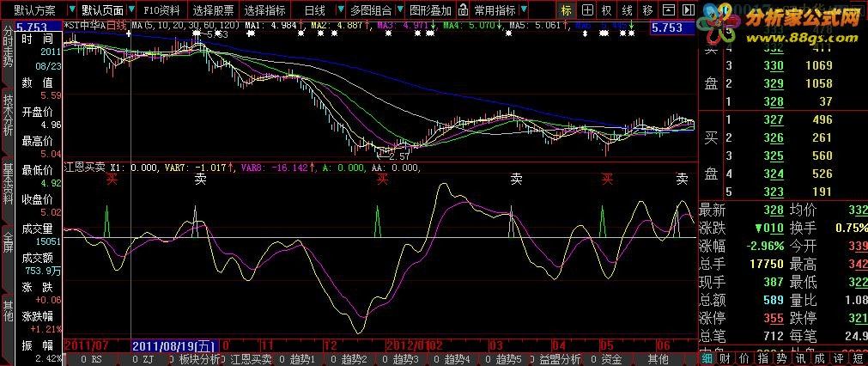Switch to the 趋势4 bottom tab
This screenshot has width=868, height=366.
[x=452, y=359]
